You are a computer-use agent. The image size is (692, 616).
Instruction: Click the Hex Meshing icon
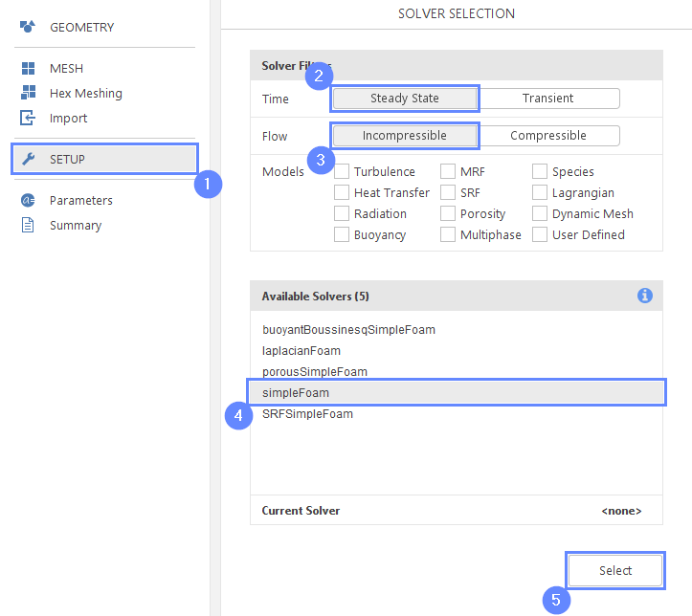click(x=28, y=94)
